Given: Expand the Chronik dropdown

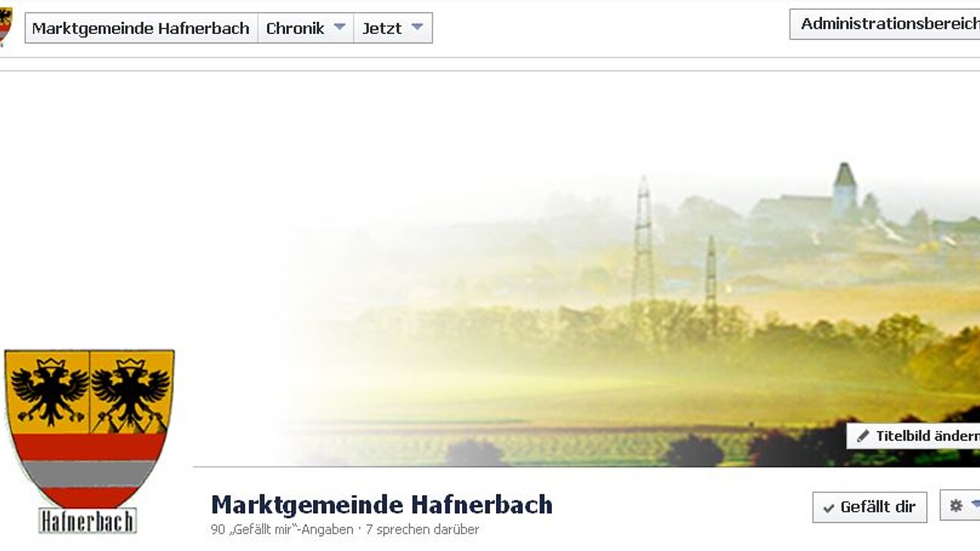Looking at the screenshot, I should pos(305,28).
